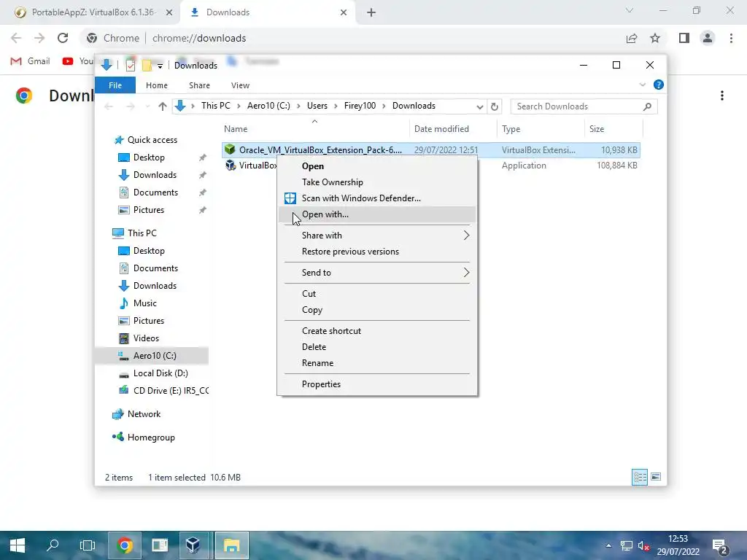Reload the Chrome downloads page
The width and height of the screenshot is (747, 560).
pyautogui.click(x=63, y=38)
